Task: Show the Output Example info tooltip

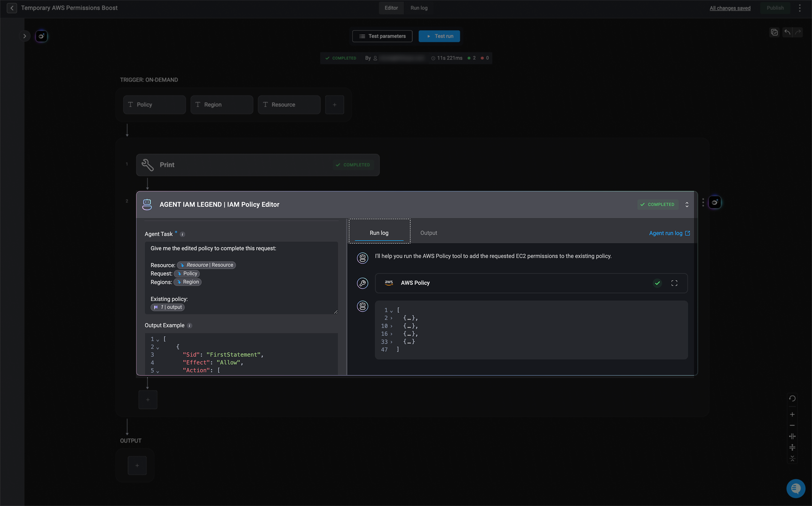Action: tap(189, 326)
